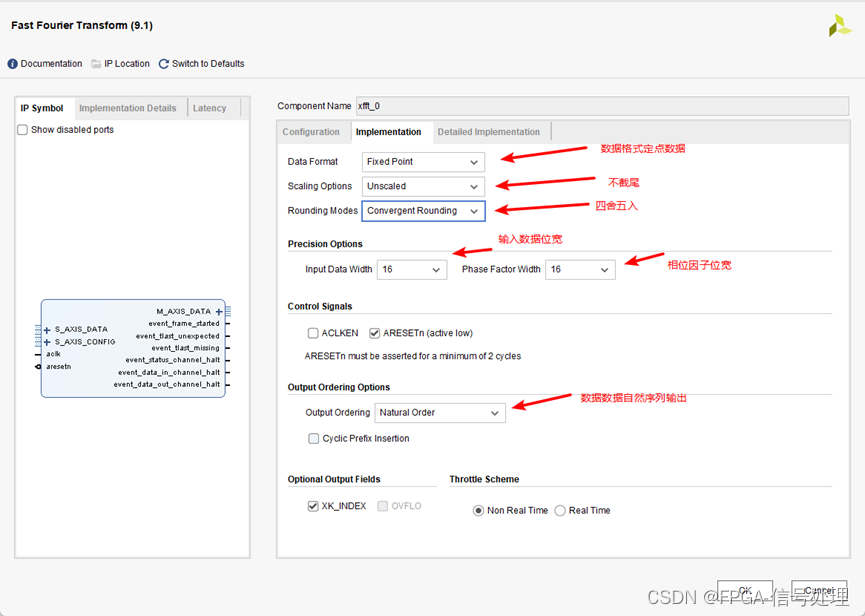Switch to the IP Symbol tab

click(42, 108)
